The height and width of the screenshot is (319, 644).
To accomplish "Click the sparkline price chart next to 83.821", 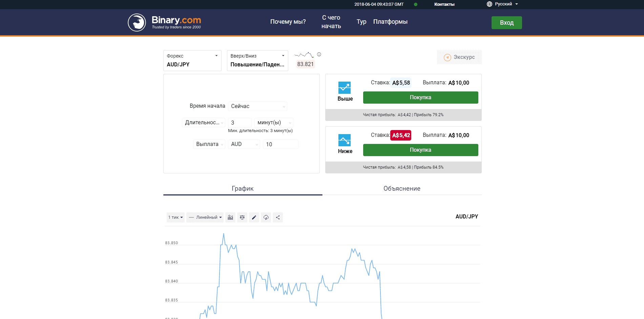I will tap(304, 55).
